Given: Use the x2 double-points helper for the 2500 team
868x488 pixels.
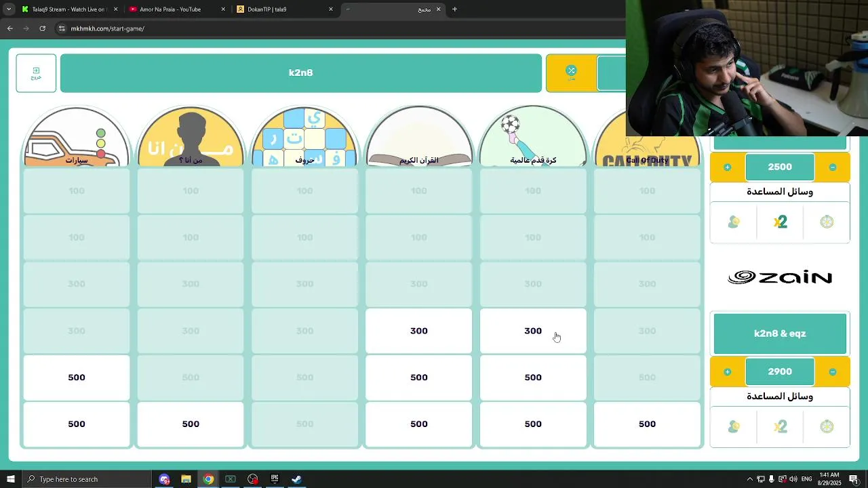Looking at the screenshot, I should pos(780,222).
